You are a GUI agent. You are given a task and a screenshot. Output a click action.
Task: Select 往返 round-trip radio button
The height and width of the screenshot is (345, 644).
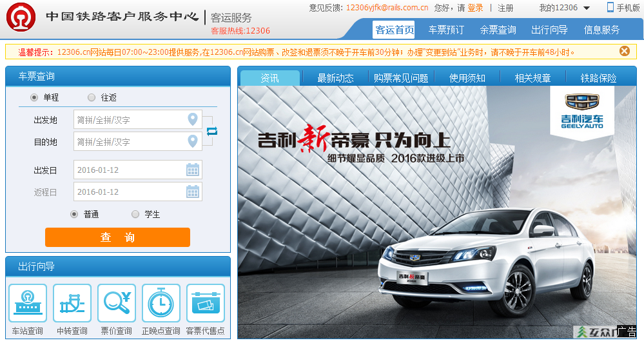(x=92, y=97)
